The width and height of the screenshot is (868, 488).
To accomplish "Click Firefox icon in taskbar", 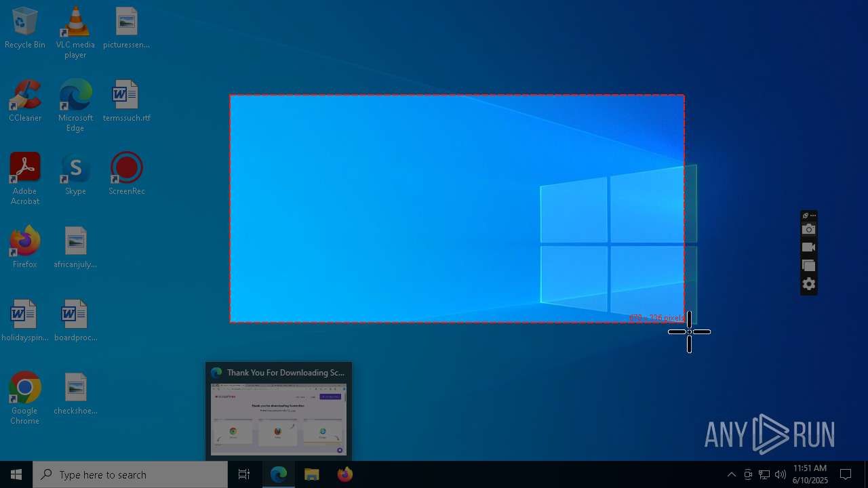I will (344, 474).
